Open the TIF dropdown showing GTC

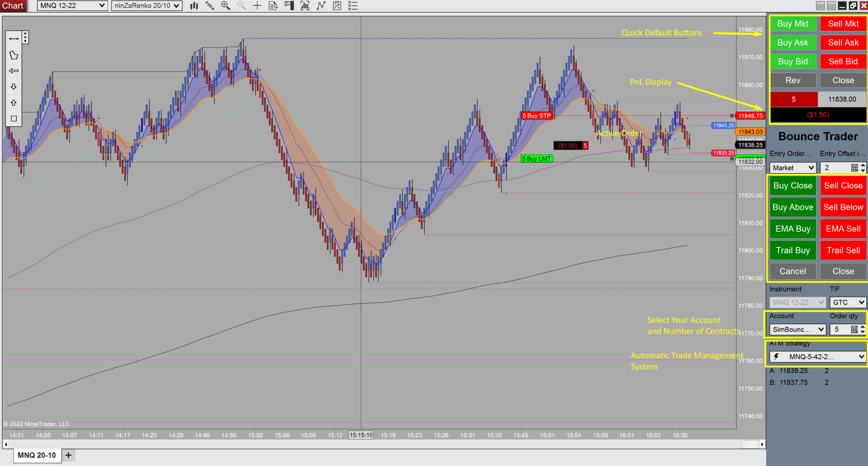point(847,302)
